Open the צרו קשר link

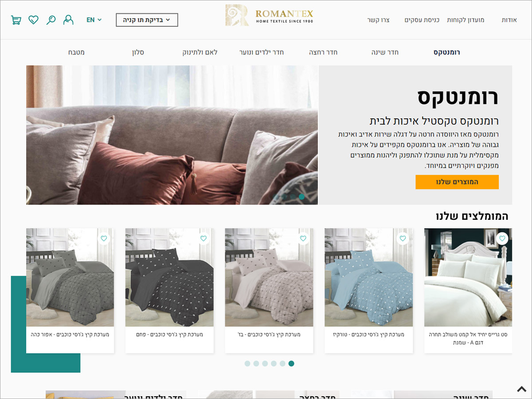(378, 20)
